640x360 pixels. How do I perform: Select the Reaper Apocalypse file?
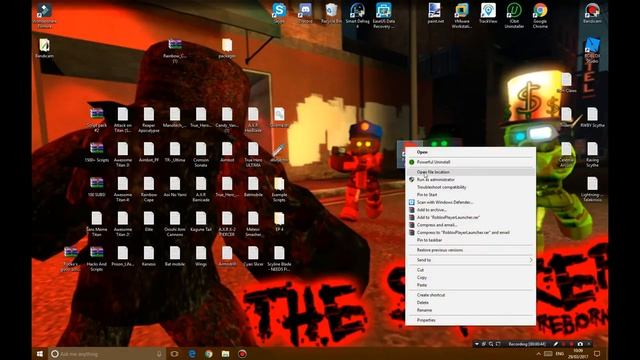pos(149,120)
